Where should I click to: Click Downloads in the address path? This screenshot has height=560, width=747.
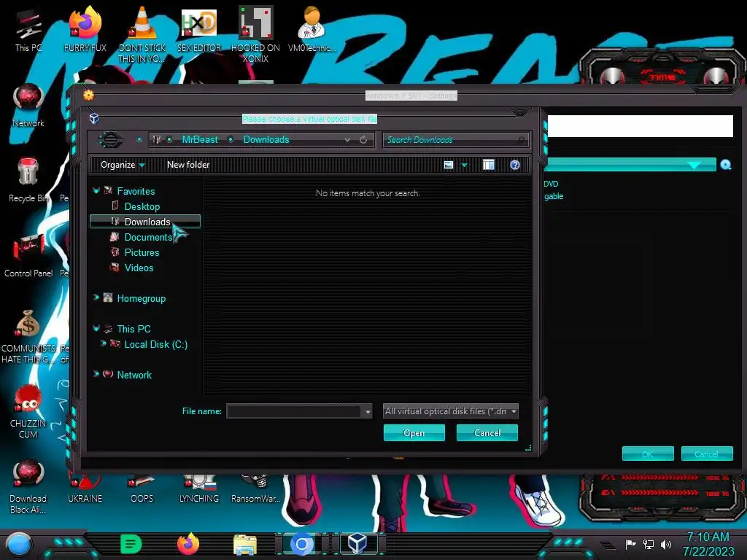click(x=266, y=139)
